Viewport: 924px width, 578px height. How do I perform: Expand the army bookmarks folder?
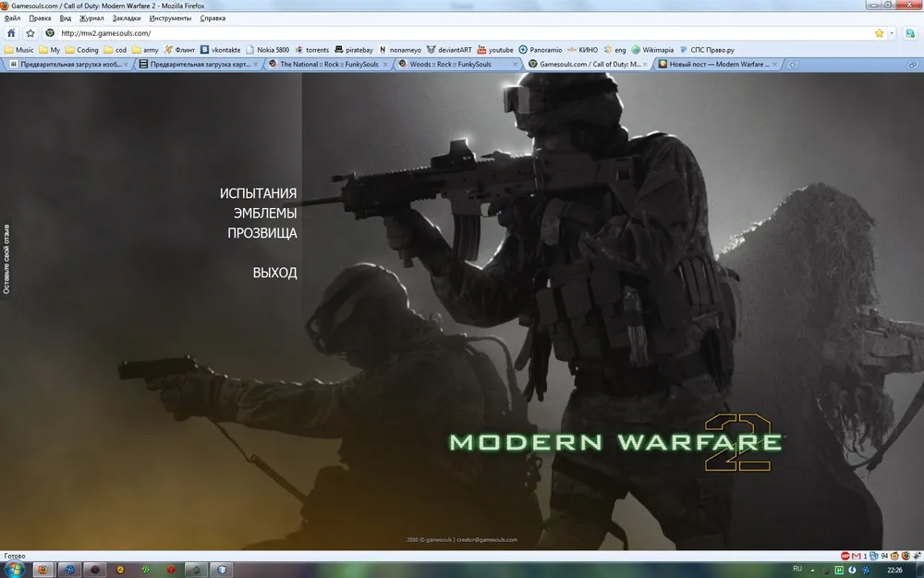(x=145, y=50)
